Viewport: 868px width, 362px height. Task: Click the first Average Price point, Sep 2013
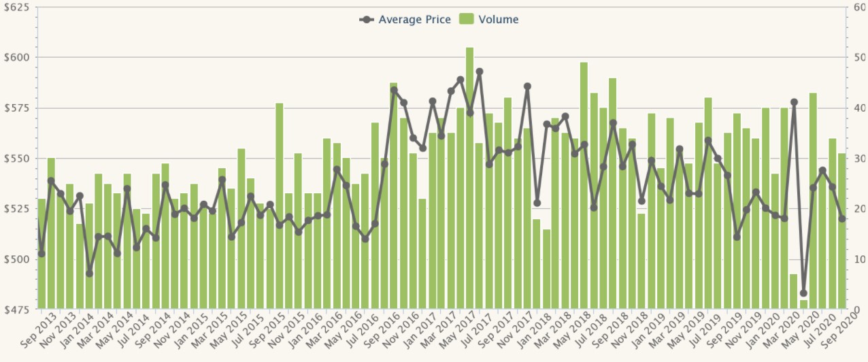coord(41,254)
